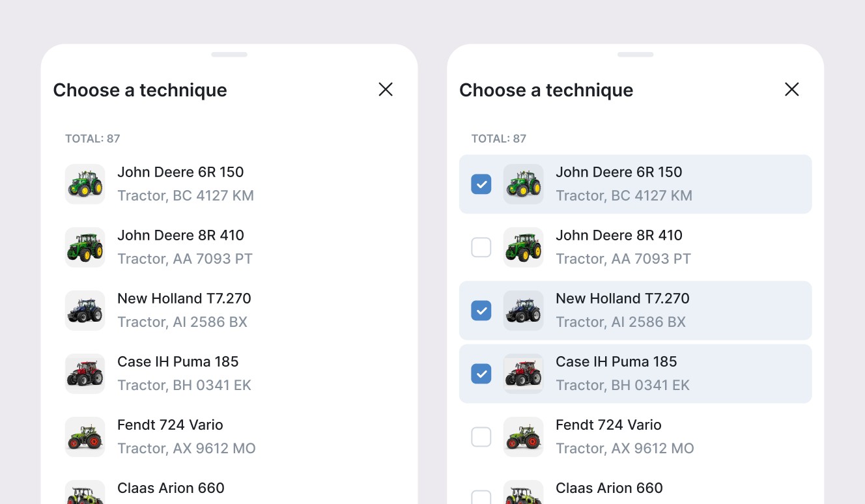Close the left Choose a technique sheet
The width and height of the screenshot is (865, 504).
386,89
